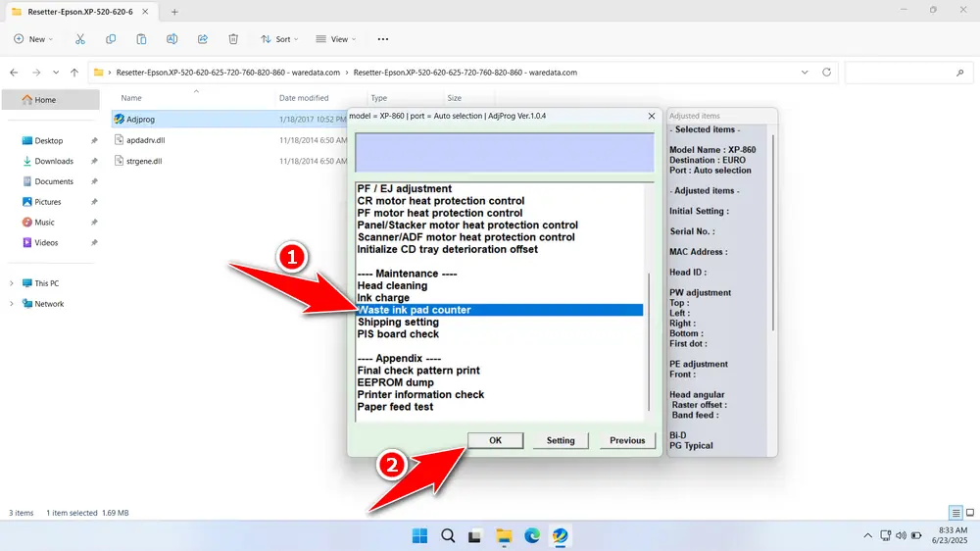Select Paper feed test entry

click(x=395, y=407)
